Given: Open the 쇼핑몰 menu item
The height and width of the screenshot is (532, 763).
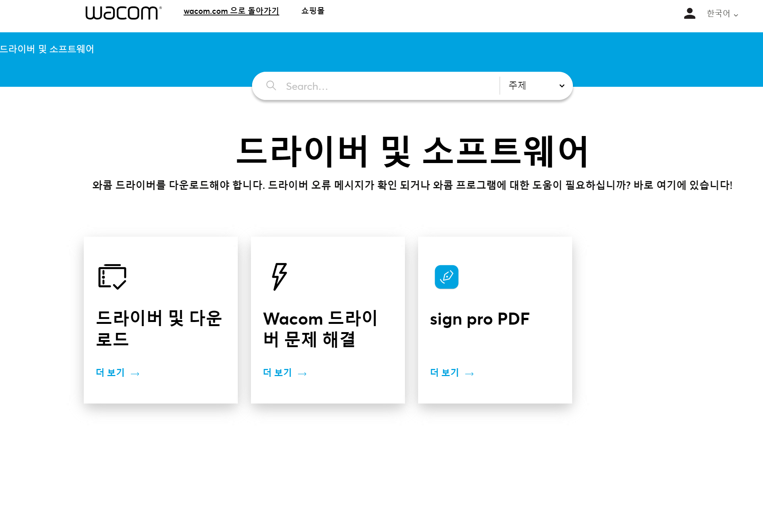Looking at the screenshot, I should pos(313,11).
